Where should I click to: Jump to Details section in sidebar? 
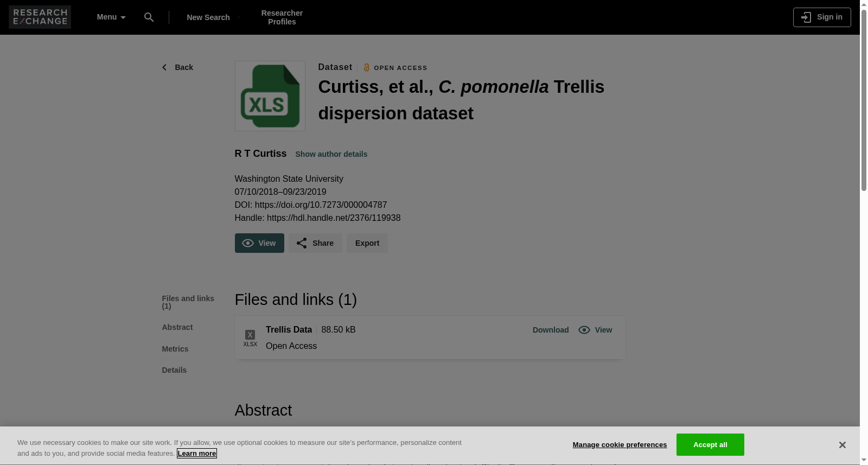point(174,370)
